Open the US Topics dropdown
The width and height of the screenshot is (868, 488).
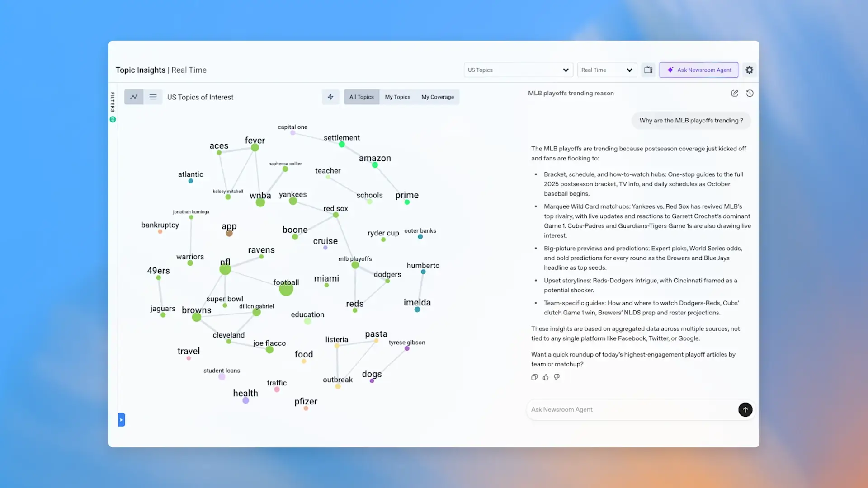coord(518,70)
